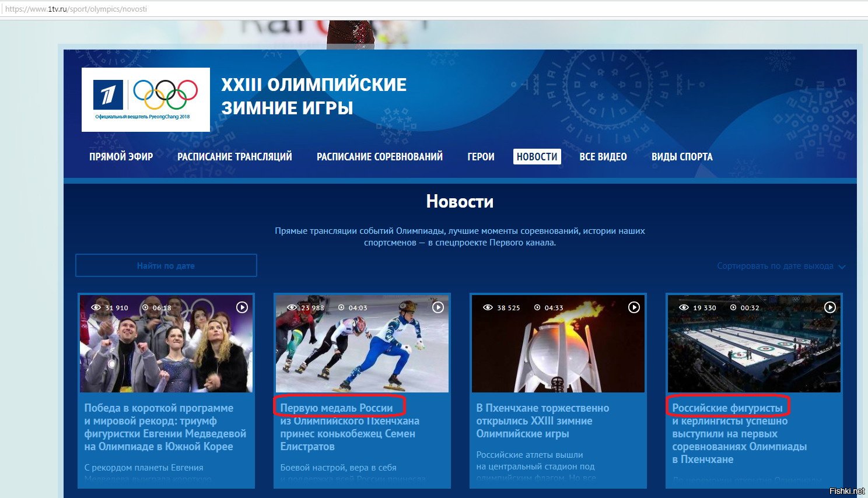Screen dimensions: 868x498
Task: Play the Medvedeva short program video
Action: click(x=242, y=307)
